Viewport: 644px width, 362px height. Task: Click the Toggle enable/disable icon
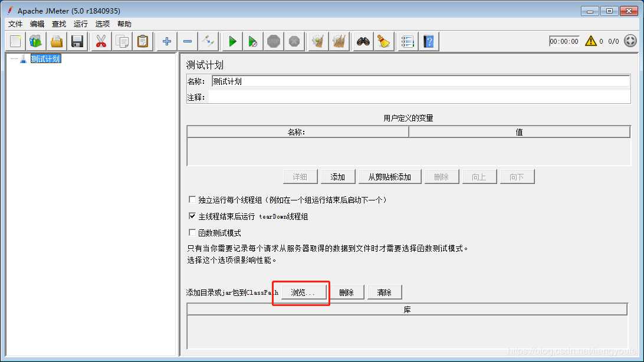tap(208, 41)
